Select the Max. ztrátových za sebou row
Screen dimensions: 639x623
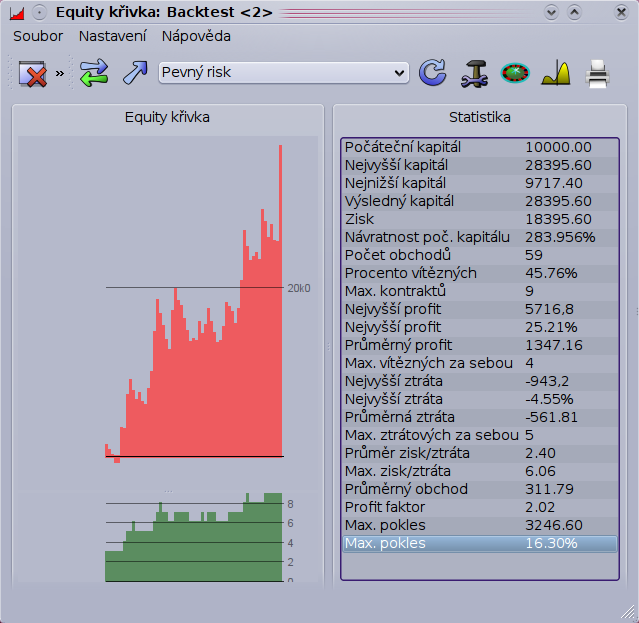click(x=480, y=435)
